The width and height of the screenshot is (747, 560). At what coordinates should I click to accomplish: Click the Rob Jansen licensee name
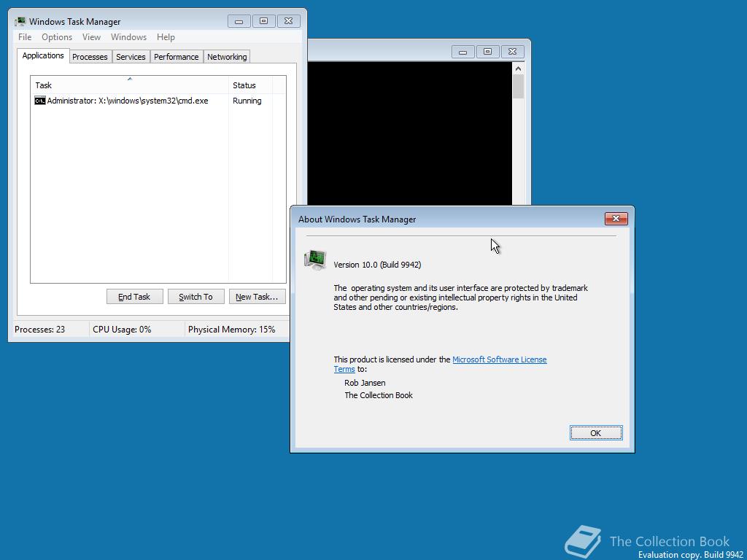365,383
